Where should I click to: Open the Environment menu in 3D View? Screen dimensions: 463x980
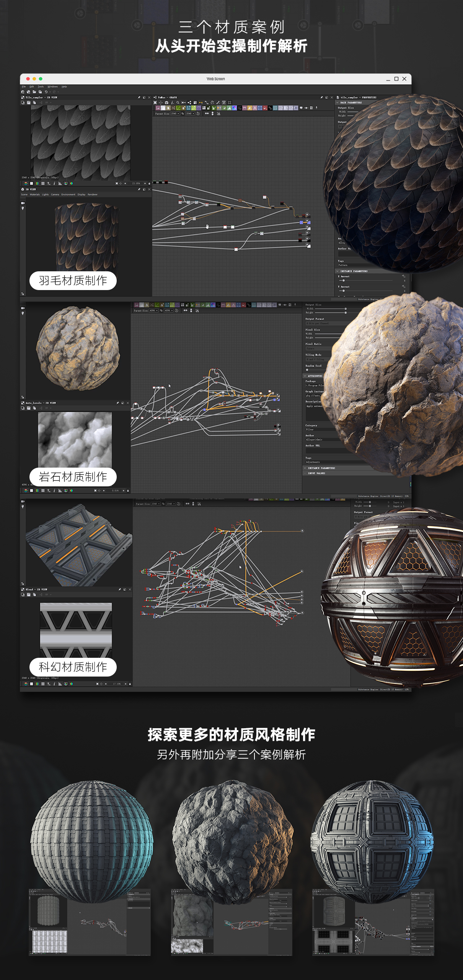[68, 194]
